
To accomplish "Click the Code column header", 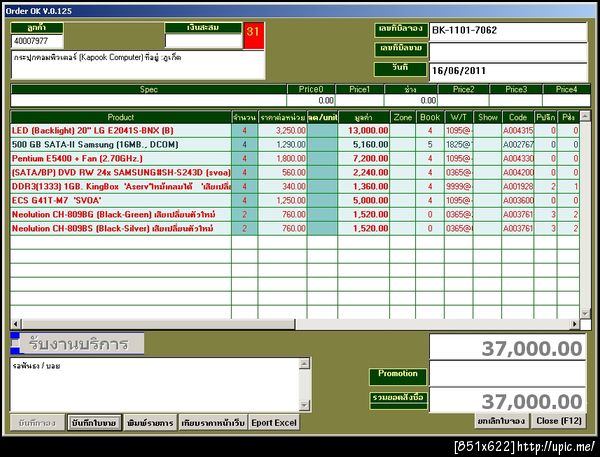I will [518, 117].
